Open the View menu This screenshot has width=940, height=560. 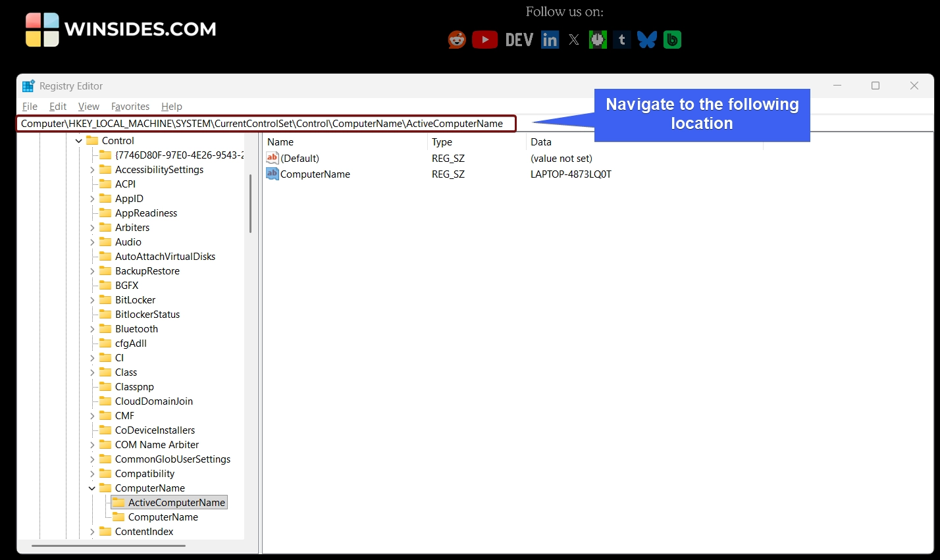click(x=88, y=107)
